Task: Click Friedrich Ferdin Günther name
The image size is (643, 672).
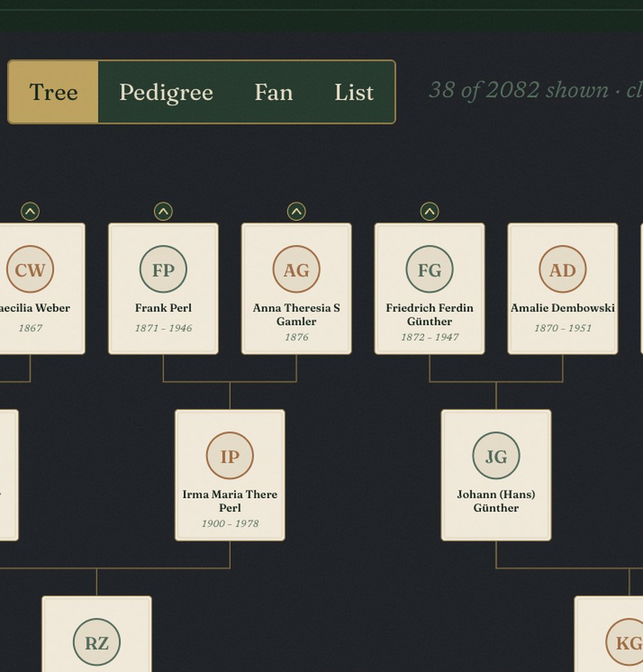Action: [x=430, y=314]
